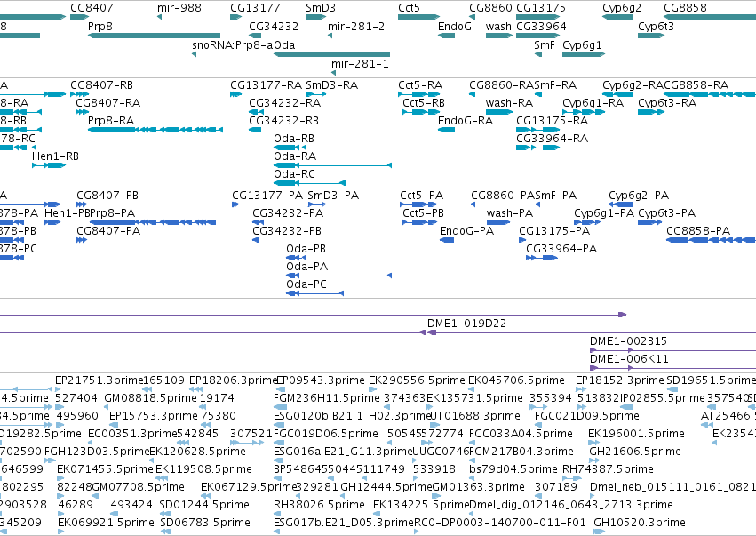Click the Oda-PB protein label

(x=306, y=249)
